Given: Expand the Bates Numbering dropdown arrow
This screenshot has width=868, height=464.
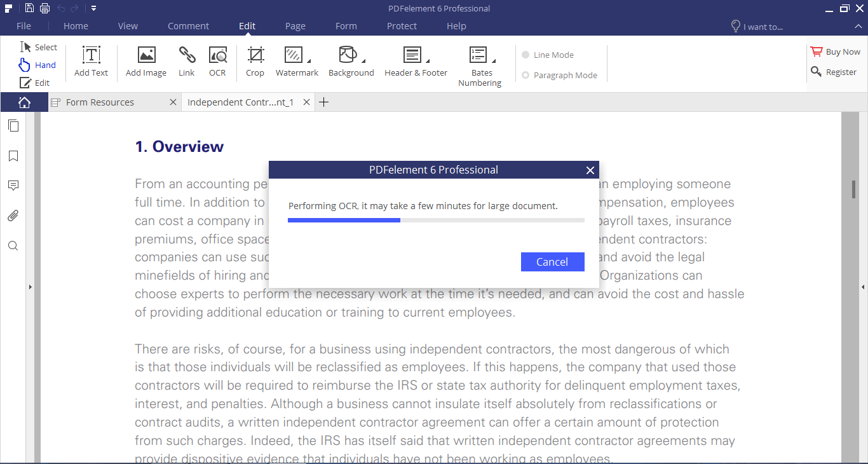Looking at the screenshot, I should (x=494, y=61).
